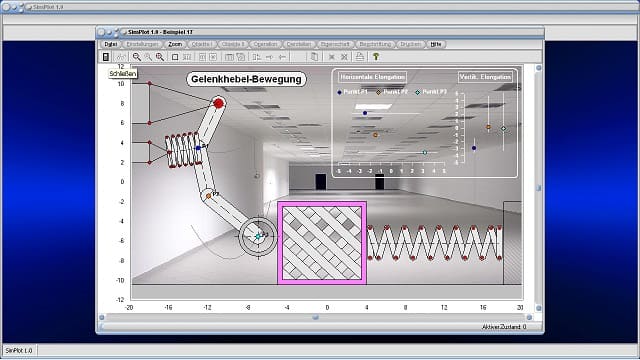The height and width of the screenshot is (360, 640).
Task: Click cyan P3 marker in horizontal elongation chart
Action: (424, 152)
